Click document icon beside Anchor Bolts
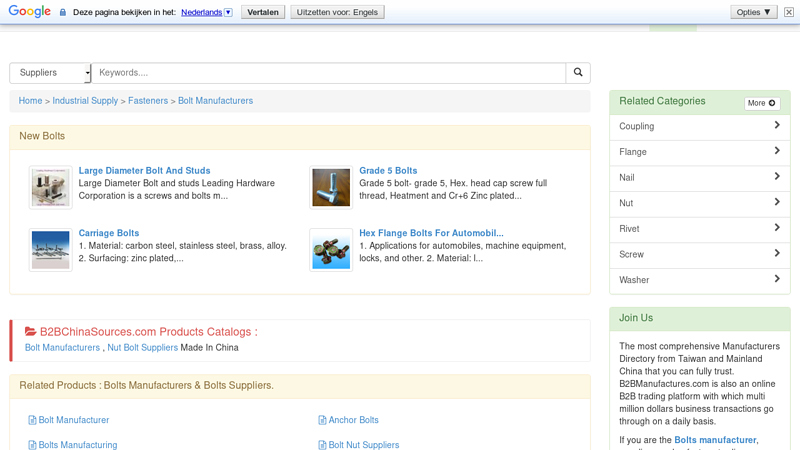The height and width of the screenshot is (450, 800). pos(322,420)
